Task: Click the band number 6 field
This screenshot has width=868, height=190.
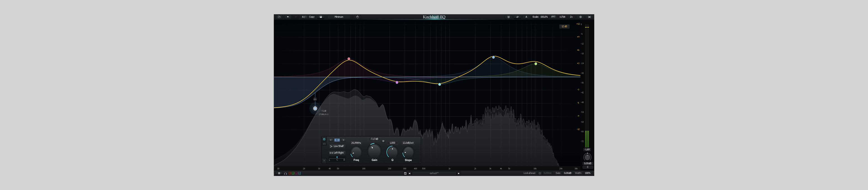Action: tap(337, 140)
